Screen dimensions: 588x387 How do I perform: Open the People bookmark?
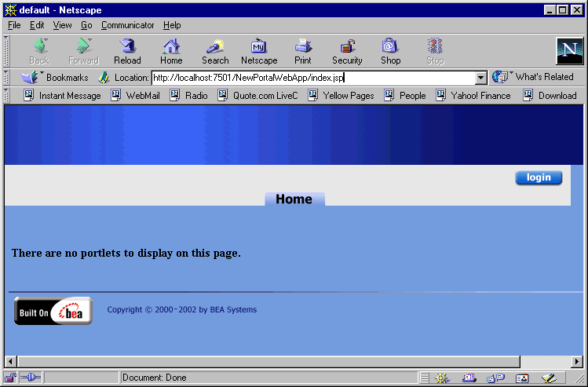(405, 96)
